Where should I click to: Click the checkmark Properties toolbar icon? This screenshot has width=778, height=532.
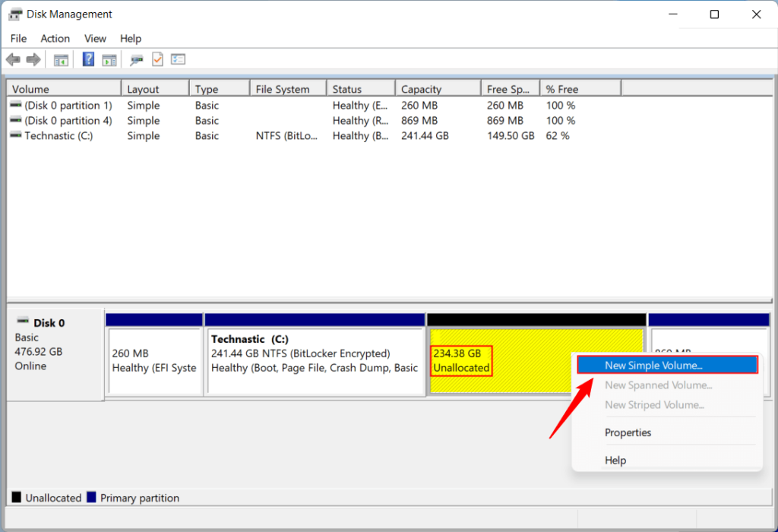(157, 59)
